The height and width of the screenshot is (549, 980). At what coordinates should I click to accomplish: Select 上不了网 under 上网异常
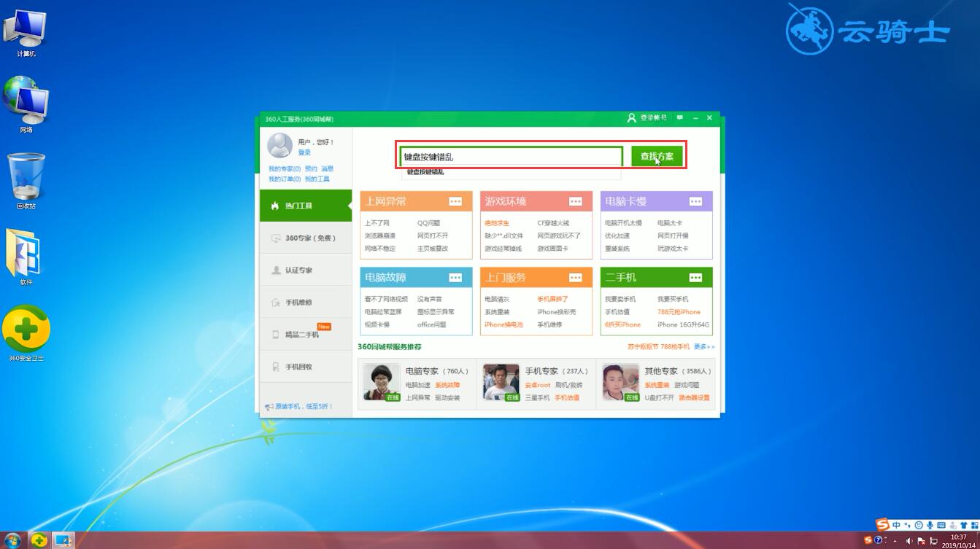click(x=377, y=223)
